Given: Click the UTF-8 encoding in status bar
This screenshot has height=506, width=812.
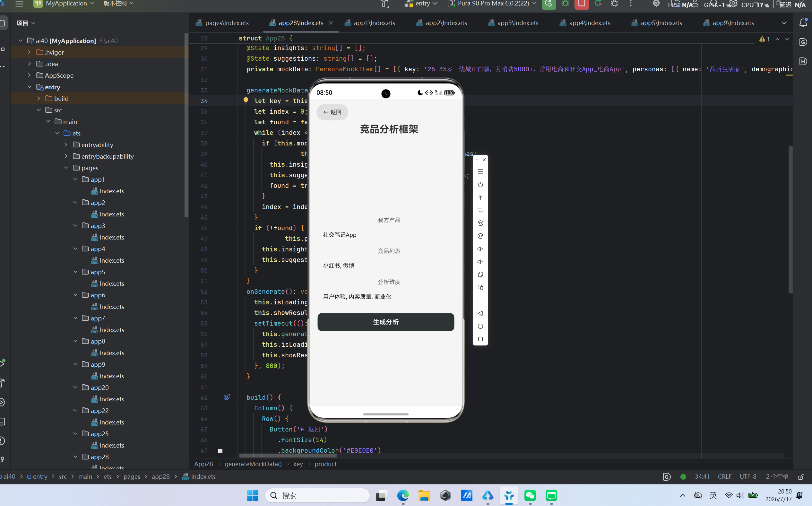Looking at the screenshot, I should [748, 476].
